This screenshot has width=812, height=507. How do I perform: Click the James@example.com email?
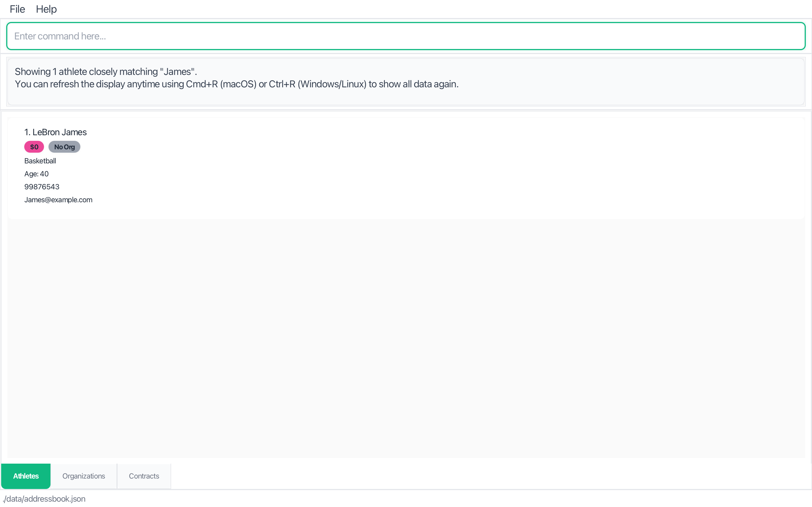click(x=58, y=200)
